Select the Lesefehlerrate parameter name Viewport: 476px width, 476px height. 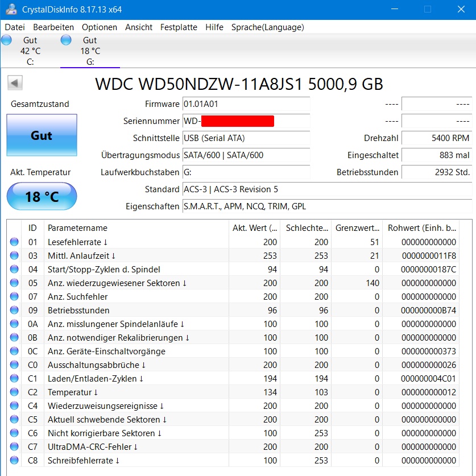point(77,242)
